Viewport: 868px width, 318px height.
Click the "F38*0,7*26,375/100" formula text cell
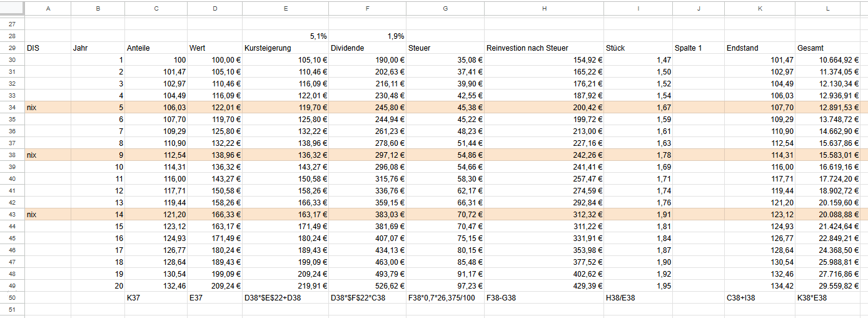pos(445,297)
